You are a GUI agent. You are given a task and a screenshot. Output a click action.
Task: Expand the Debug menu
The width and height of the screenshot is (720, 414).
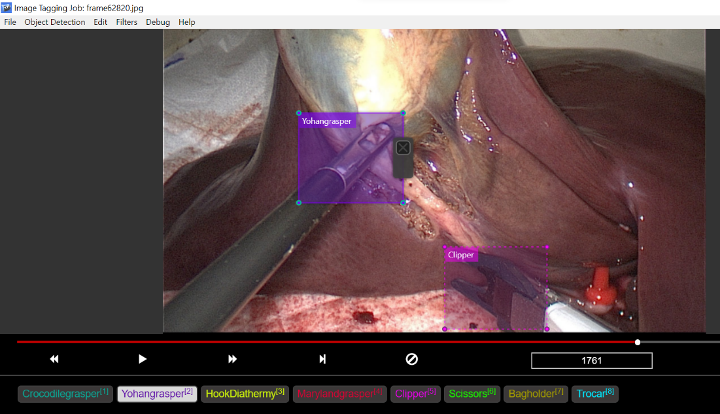158,22
